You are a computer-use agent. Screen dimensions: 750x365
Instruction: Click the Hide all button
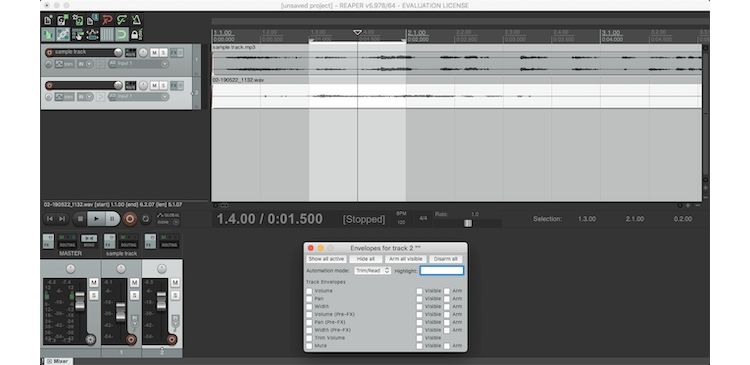[x=366, y=259]
